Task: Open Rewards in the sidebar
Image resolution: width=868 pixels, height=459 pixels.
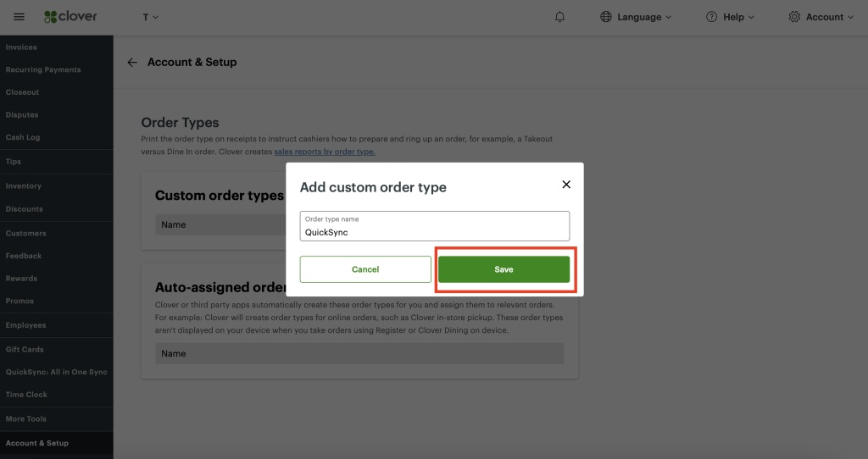Action: point(21,278)
